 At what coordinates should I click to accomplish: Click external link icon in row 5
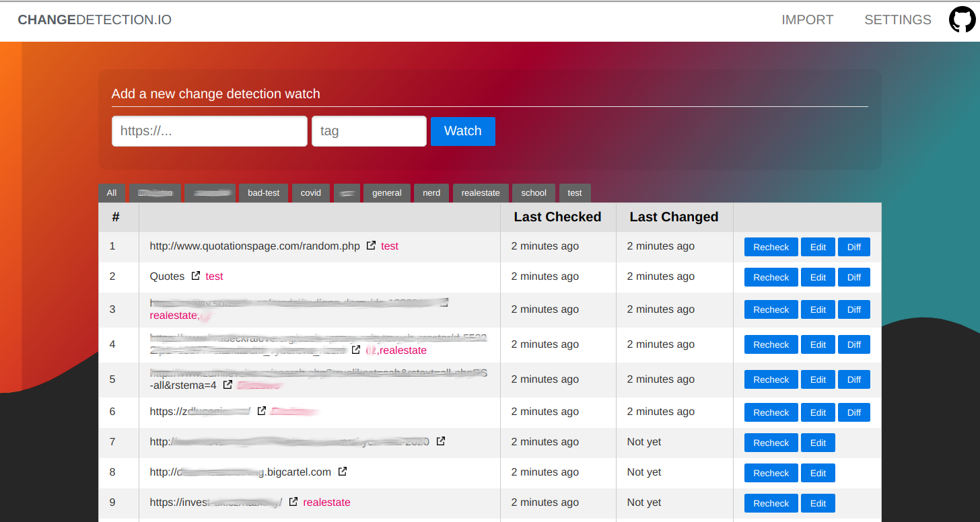coord(228,385)
